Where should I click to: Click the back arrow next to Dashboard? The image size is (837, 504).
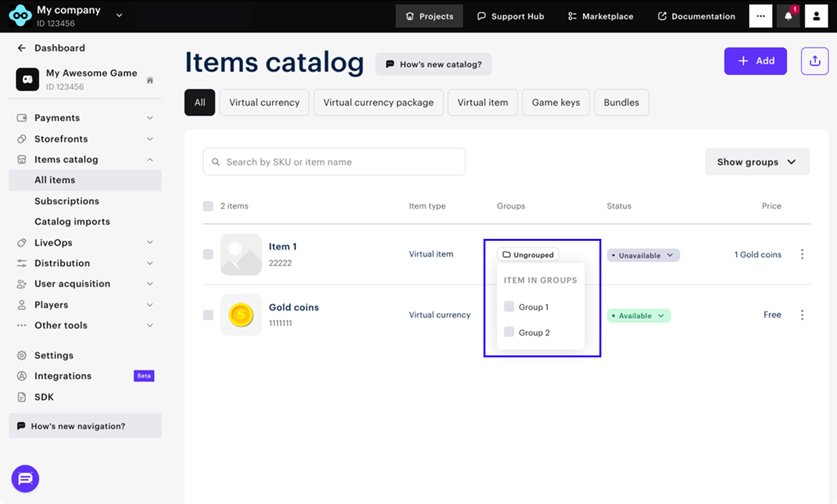coord(22,48)
